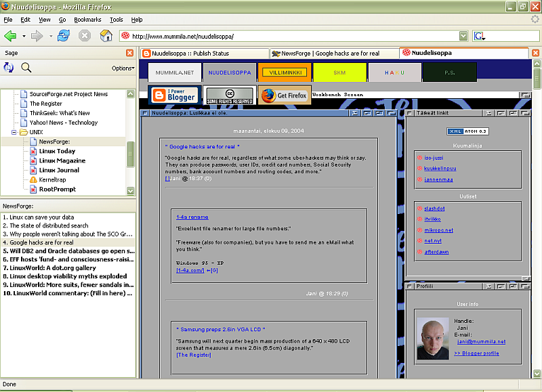Click the I Power Blogger badge
The image size is (542, 392).
[x=174, y=95]
